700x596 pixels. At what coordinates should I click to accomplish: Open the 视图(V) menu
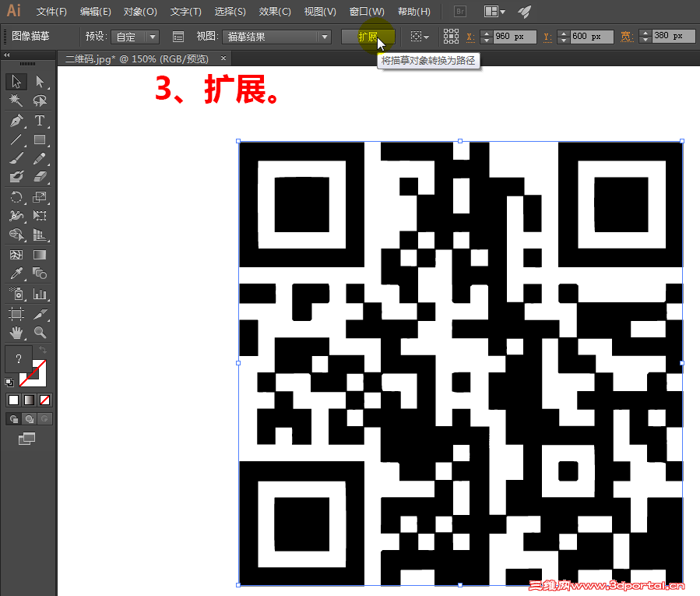pyautogui.click(x=320, y=12)
